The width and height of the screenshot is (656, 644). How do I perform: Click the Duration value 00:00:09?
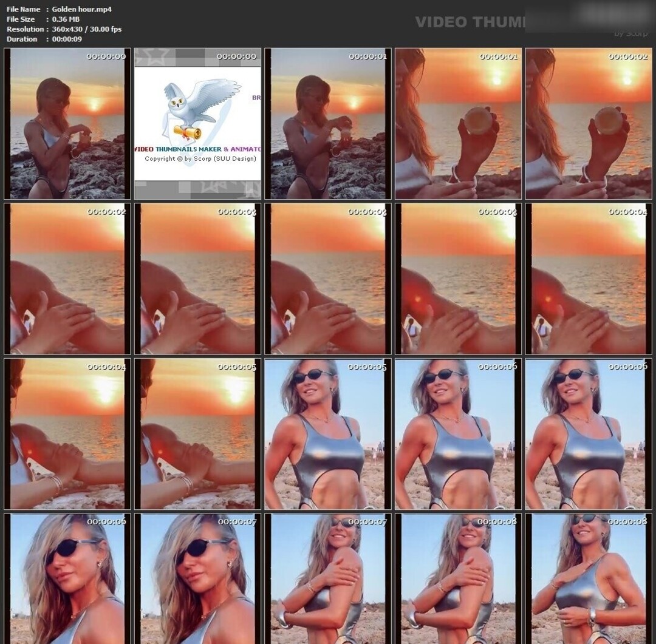point(67,39)
